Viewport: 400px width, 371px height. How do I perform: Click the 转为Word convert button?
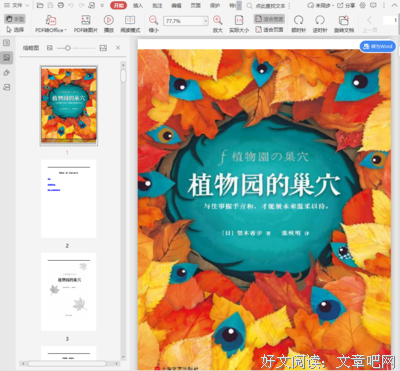[378, 46]
